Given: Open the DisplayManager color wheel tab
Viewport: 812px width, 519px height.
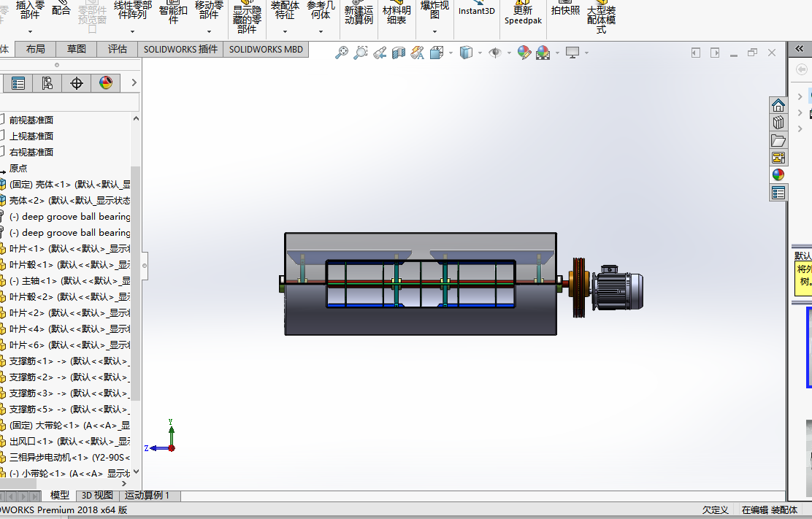Looking at the screenshot, I should click(106, 82).
